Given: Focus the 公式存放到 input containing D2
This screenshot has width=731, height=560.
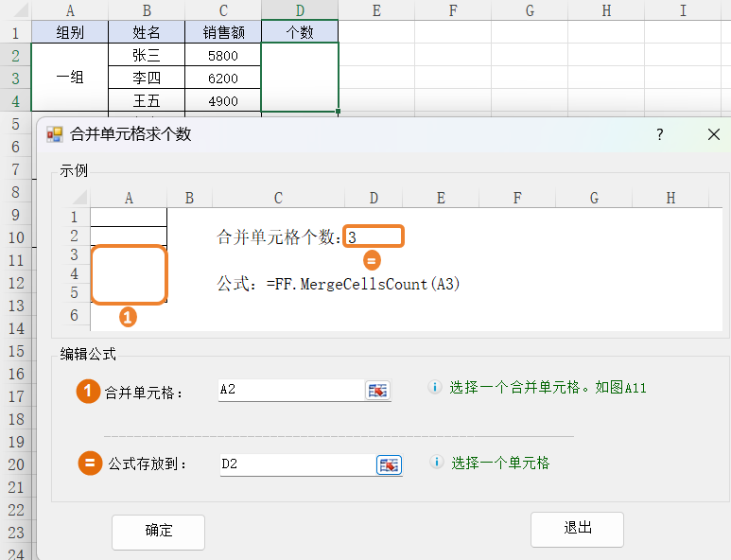Looking at the screenshot, I should (x=296, y=464).
